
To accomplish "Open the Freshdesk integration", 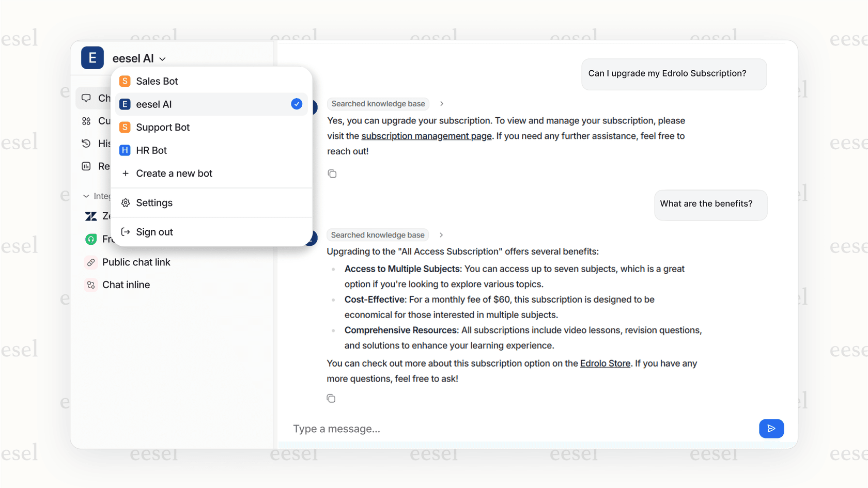I will coord(91,239).
